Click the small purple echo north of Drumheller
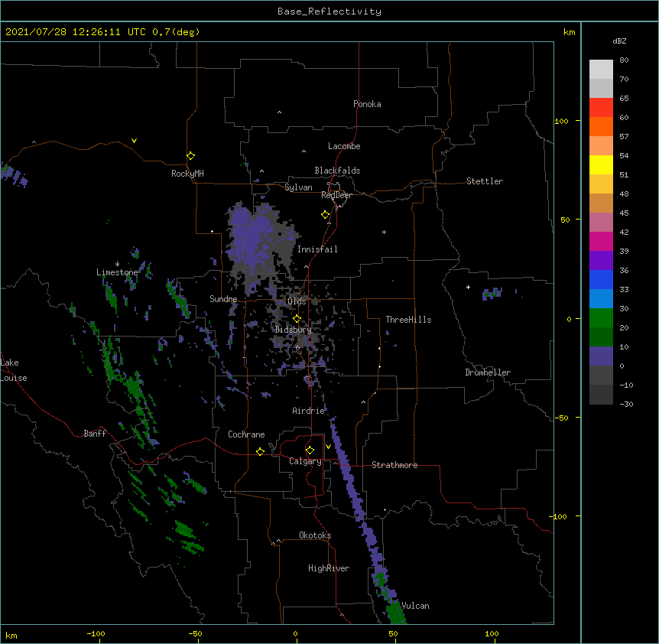This screenshot has width=659, height=644. pyautogui.click(x=492, y=294)
